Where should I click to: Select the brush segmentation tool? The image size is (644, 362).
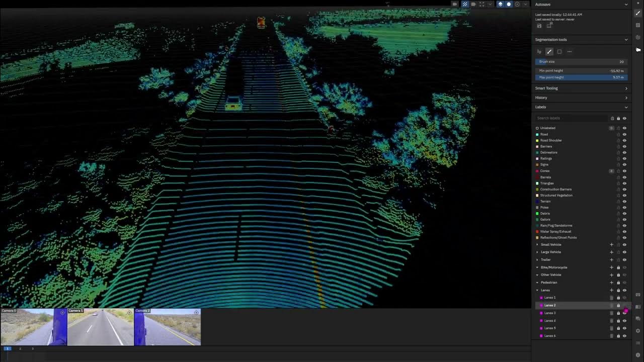(549, 51)
